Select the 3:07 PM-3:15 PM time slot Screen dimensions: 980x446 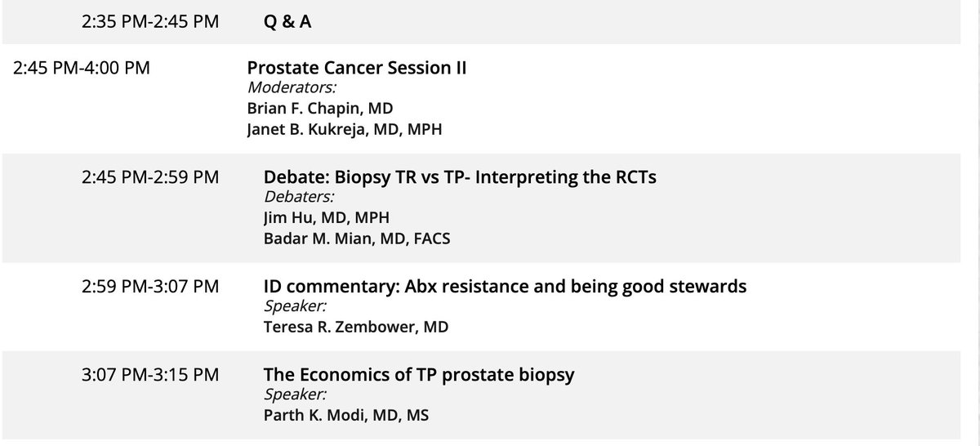[x=150, y=375]
